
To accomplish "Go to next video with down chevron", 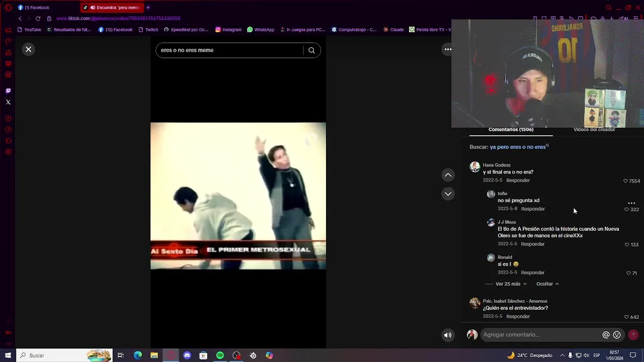I will pyautogui.click(x=448, y=194).
